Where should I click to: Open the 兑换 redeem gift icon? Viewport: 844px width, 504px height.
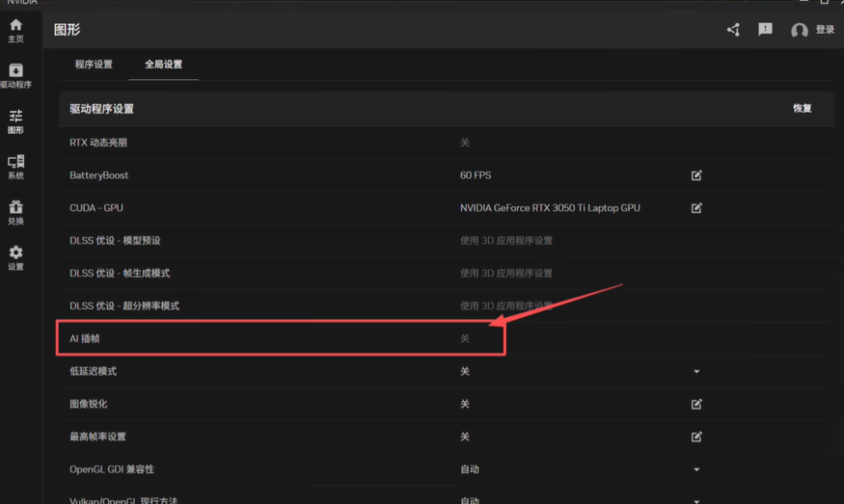coord(16,208)
